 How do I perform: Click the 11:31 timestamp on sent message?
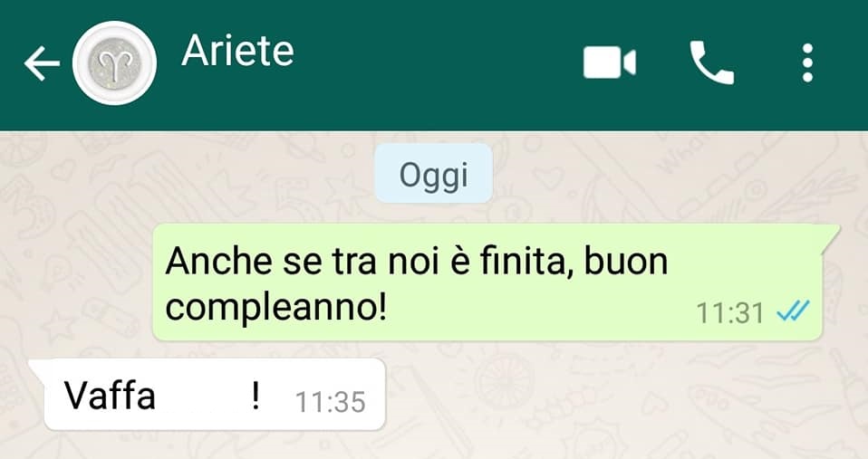(x=730, y=313)
